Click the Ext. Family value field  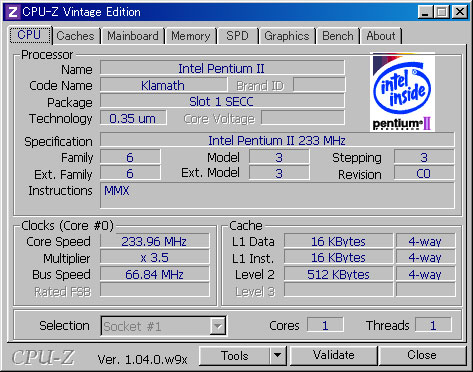pyautogui.click(x=130, y=173)
